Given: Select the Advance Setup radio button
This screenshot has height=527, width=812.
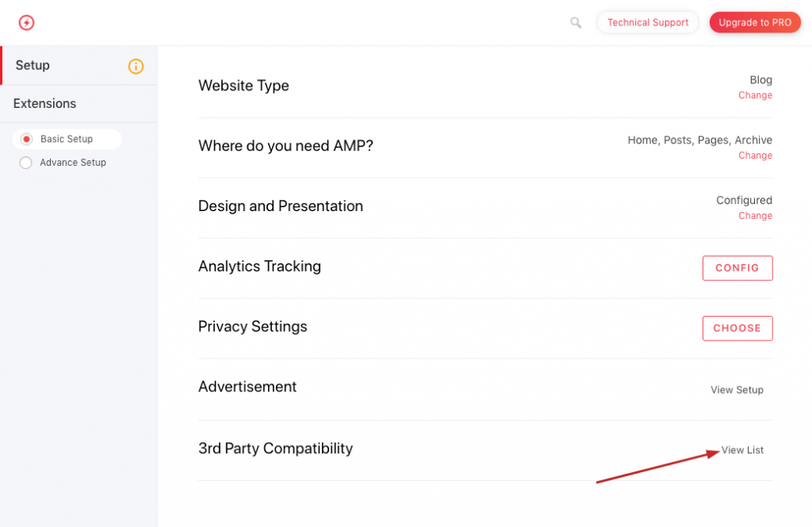Looking at the screenshot, I should point(26,163).
